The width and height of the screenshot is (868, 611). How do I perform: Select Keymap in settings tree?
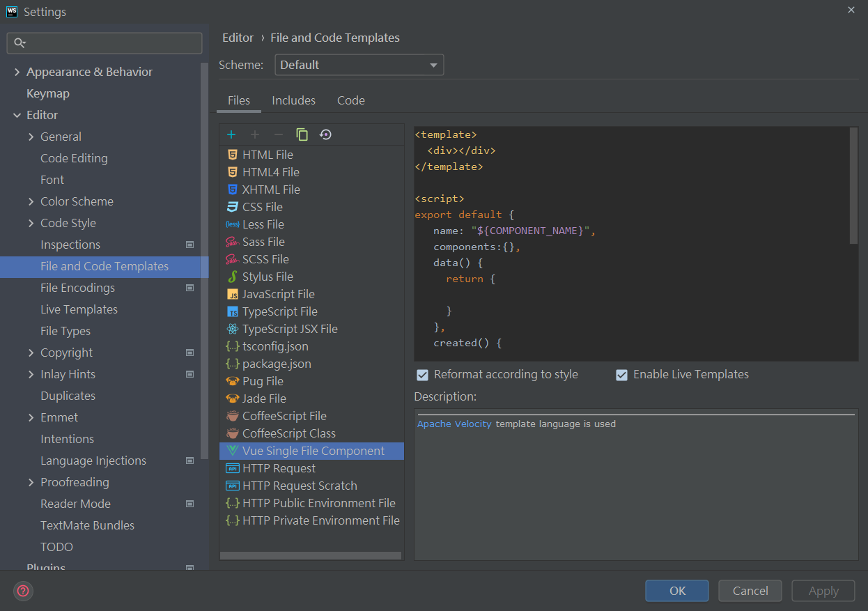[48, 93]
